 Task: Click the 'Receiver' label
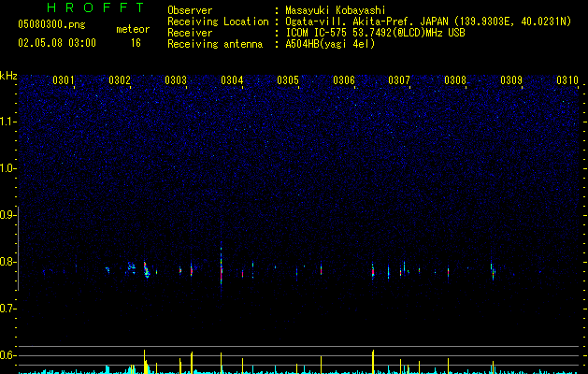[x=190, y=33]
